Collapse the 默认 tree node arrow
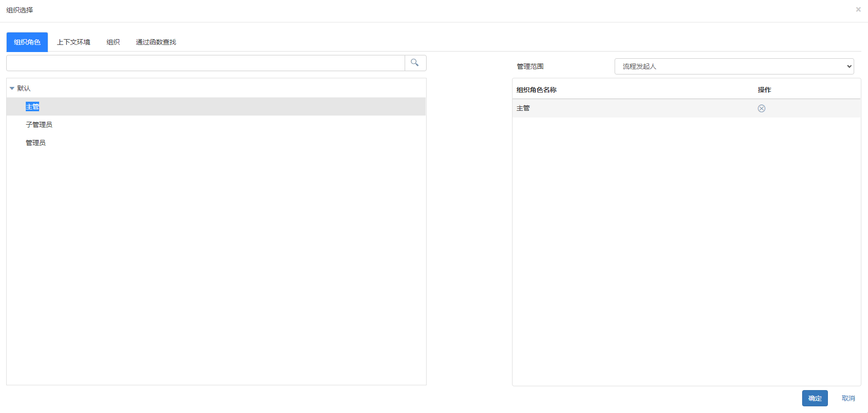Screen dimensions: 868x413 (x=12, y=88)
